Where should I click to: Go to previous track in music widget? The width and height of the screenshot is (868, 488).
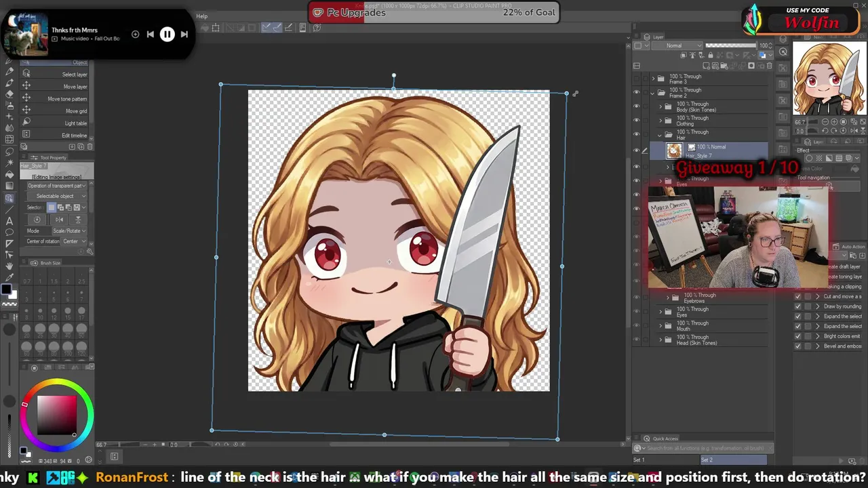[150, 34]
